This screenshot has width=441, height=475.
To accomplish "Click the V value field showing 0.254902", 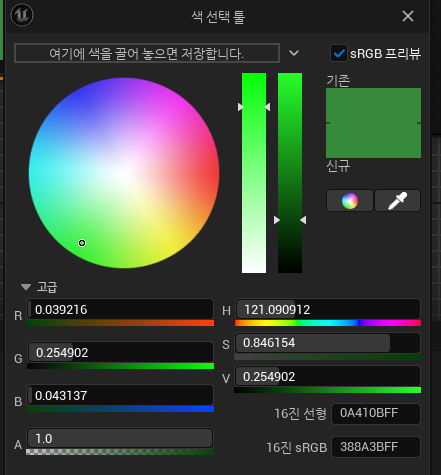I will pyautogui.click(x=328, y=377).
